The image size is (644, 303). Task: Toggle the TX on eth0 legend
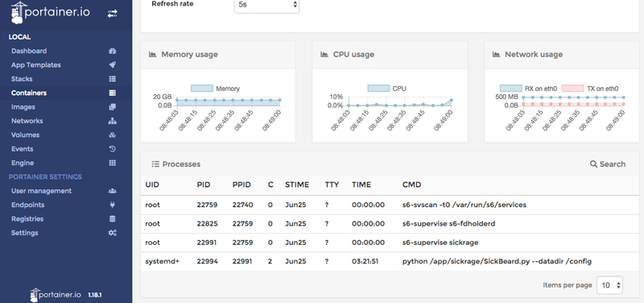[x=590, y=89]
